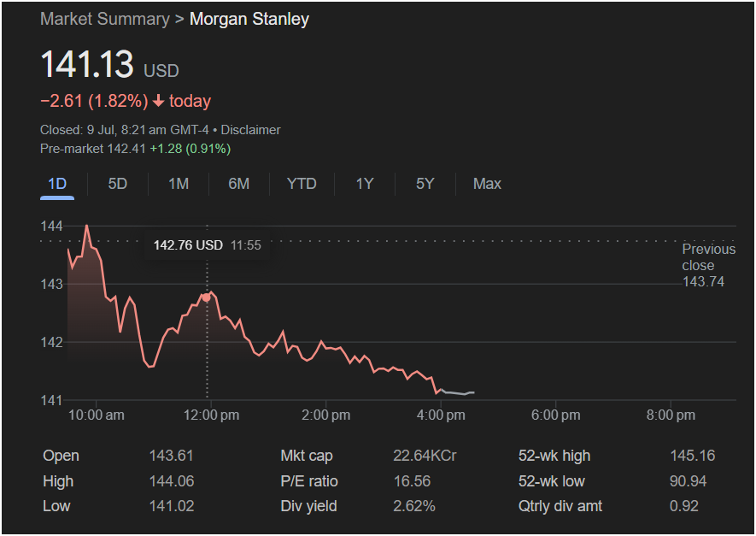
Task: Click the 52-wk low label
Action: coord(552,481)
